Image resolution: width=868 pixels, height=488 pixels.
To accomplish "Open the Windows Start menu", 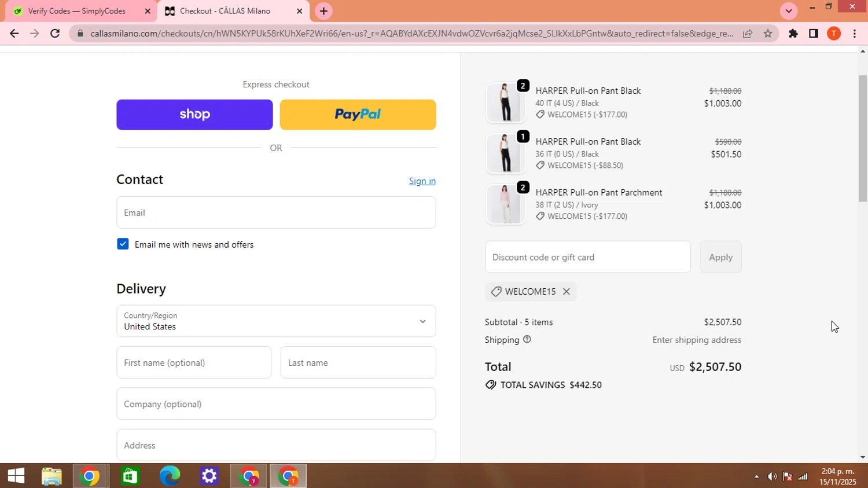I will click(16, 476).
